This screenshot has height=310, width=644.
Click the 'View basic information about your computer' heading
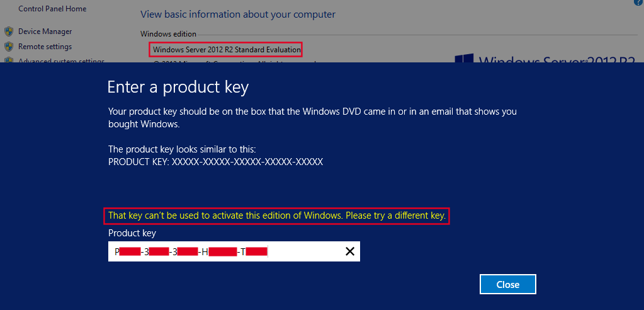point(238,14)
